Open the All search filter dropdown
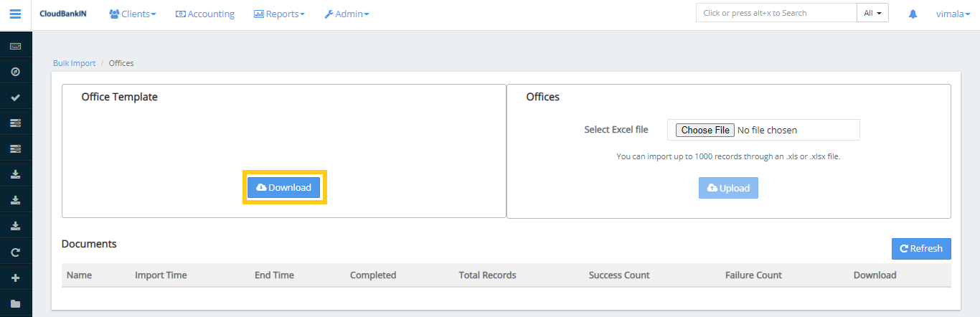The width and height of the screenshot is (980, 317). click(872, 13)
